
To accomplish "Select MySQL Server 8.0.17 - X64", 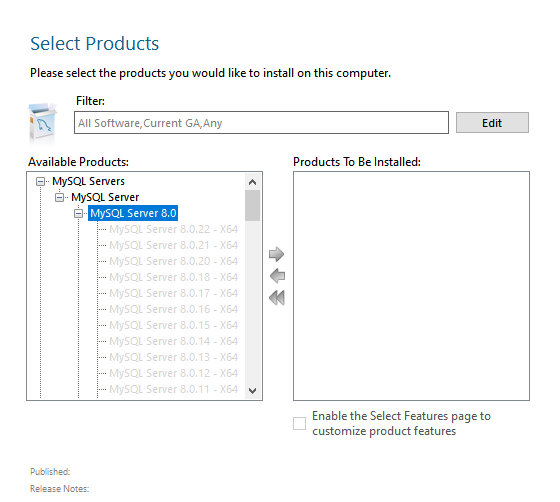I will tap(174, 293).
